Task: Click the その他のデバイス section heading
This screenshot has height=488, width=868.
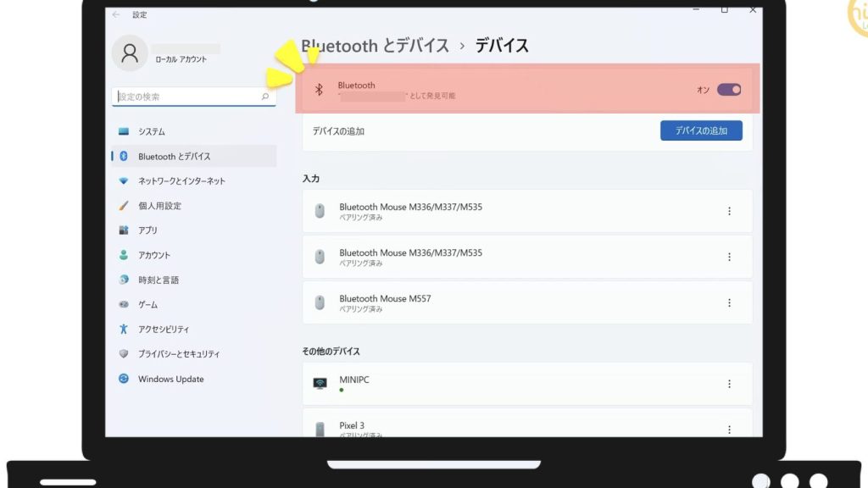Action: [x=331, y=352]
